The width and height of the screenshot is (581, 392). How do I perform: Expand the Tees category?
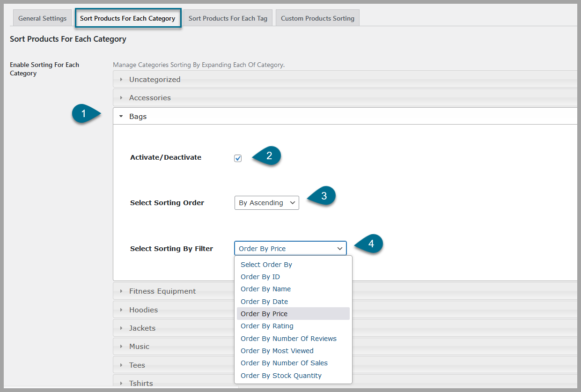point(137,365)
